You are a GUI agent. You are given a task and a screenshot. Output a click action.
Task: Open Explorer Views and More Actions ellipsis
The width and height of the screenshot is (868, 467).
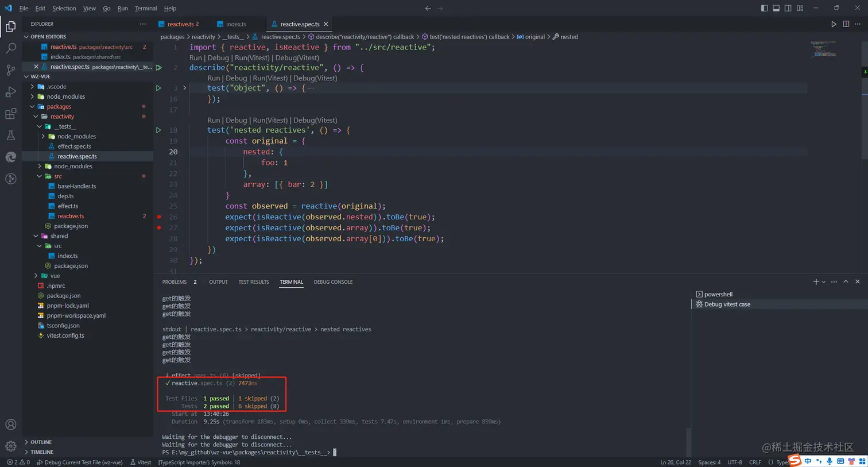point(142,24)
